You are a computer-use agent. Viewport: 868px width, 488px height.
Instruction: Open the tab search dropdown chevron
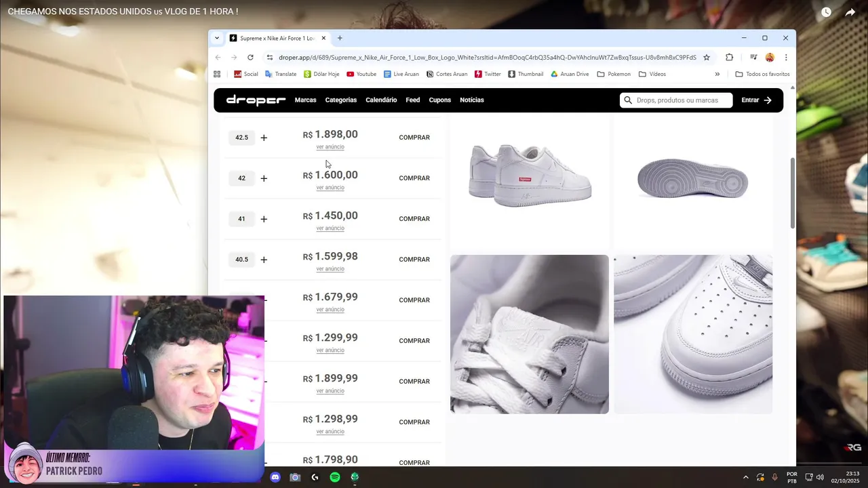tap(217, 38)
